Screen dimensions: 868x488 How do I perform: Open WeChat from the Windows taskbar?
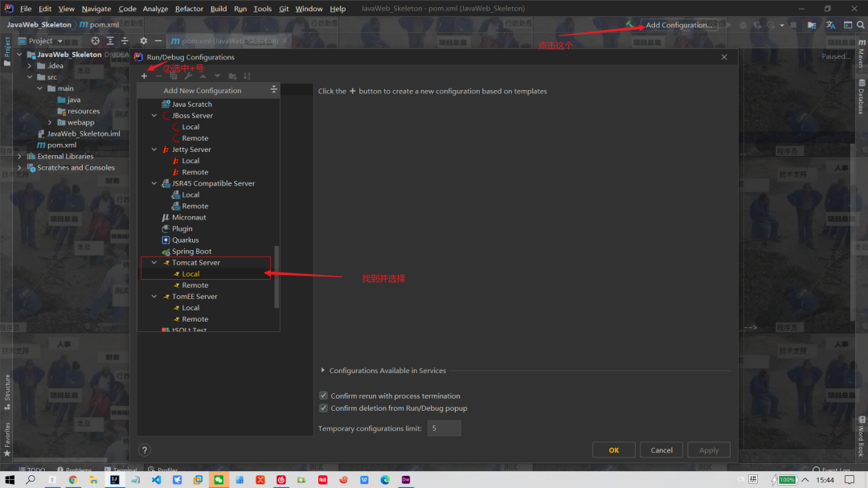click(x=219, y=480)
